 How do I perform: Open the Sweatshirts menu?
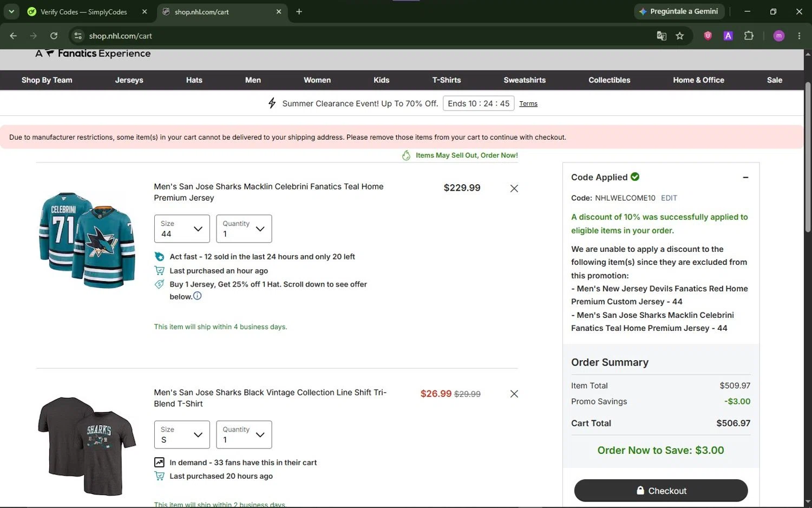(525, 80)
